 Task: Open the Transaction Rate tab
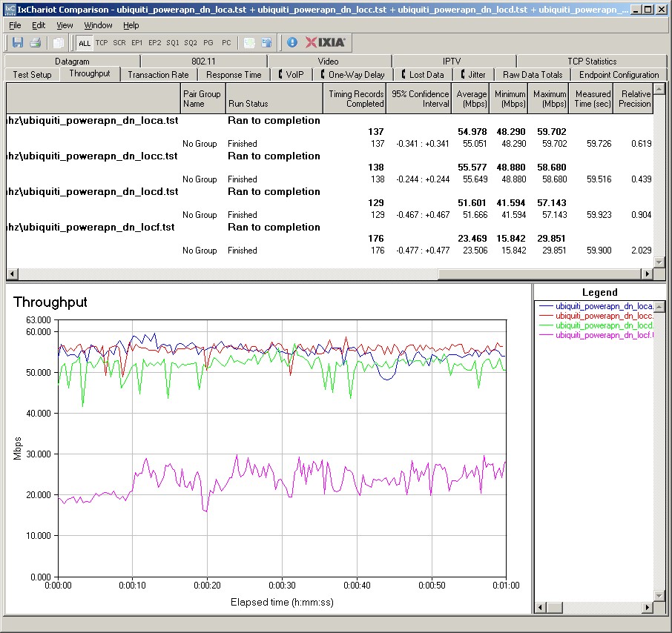pos(158,75)
